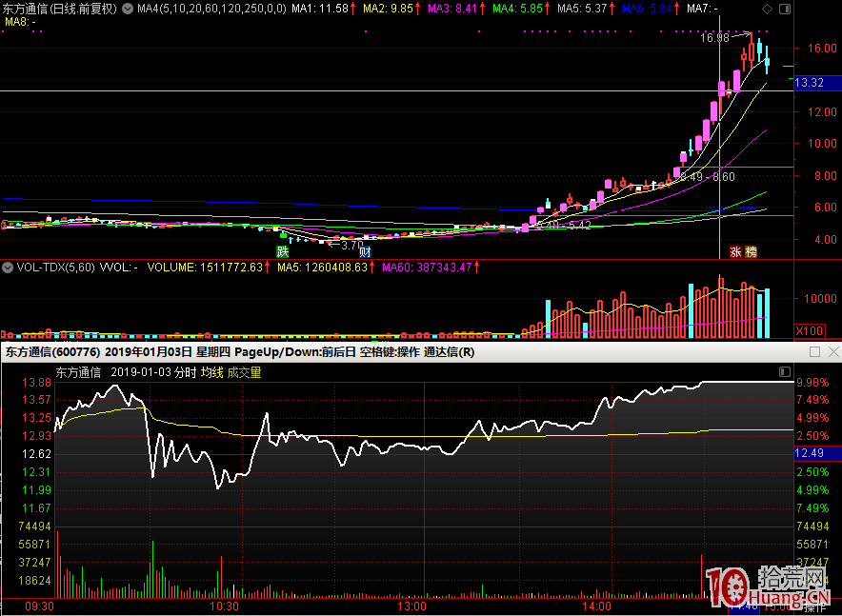
Task: Click the red 涨 marker under crosshair
Action: pos(735,251)
